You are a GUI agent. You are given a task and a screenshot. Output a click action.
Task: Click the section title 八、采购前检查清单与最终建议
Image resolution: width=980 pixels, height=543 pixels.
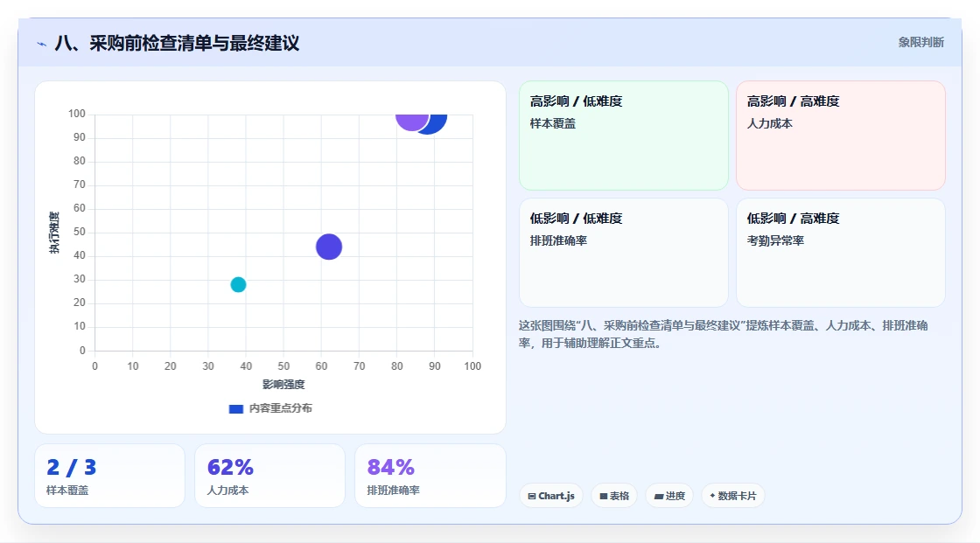pos(177,43)
